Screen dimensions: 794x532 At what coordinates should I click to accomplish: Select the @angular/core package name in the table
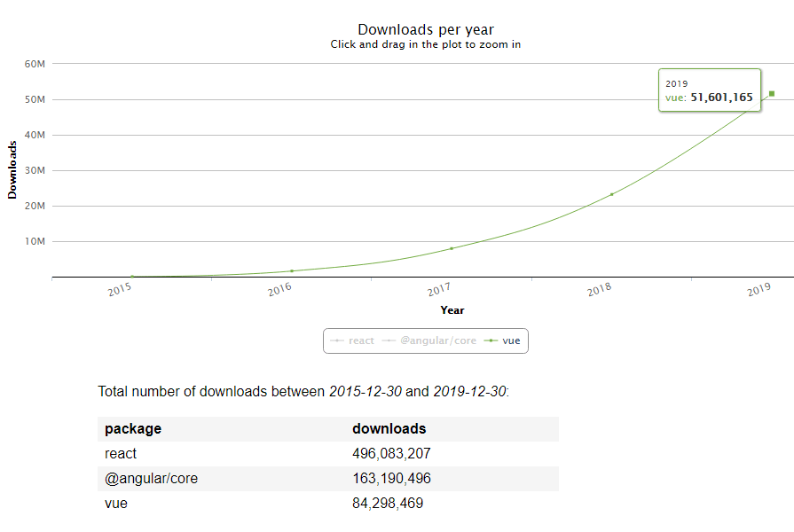[x=151, y=479]
